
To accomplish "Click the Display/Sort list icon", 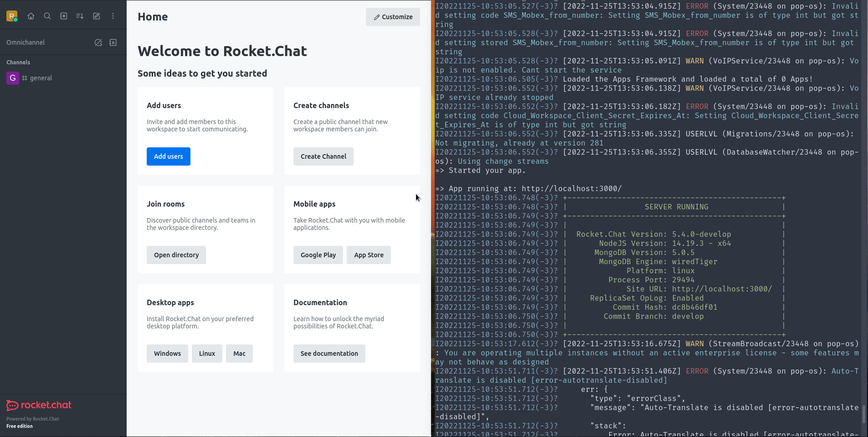I will pos(80,16).
